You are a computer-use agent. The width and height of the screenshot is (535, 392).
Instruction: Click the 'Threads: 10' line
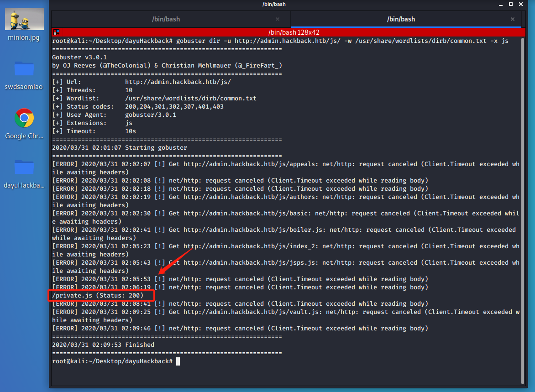point(92,90)
